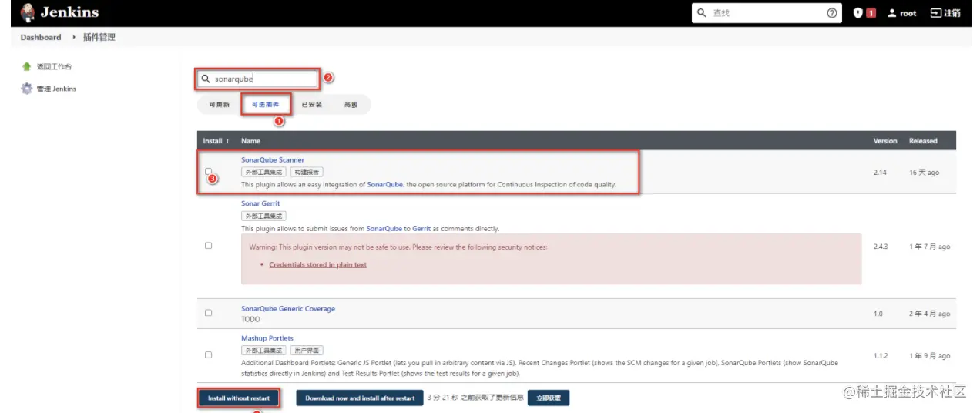Focus the header 查找 search field
Image resolution: width=980 pixels, height=413 pixels.
(766, 13)
